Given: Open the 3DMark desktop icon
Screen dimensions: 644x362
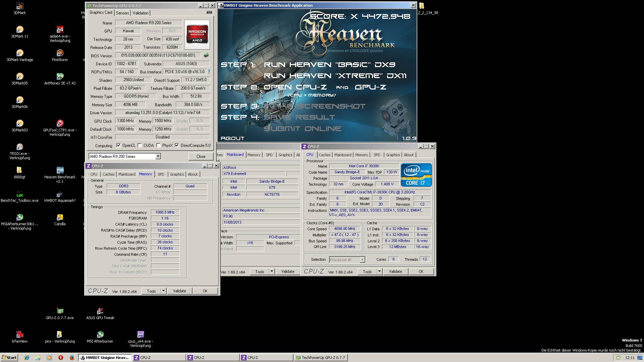Looking at the screenshot, I should 19,8.
